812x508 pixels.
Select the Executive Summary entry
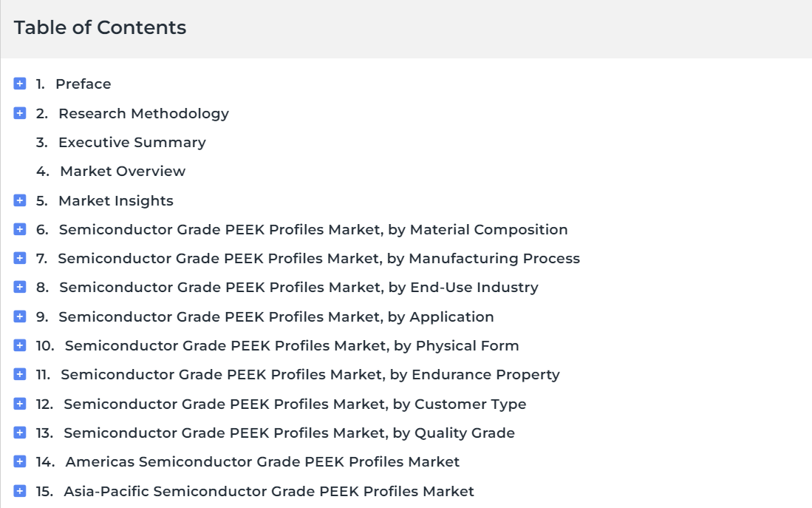pos(132,143)
